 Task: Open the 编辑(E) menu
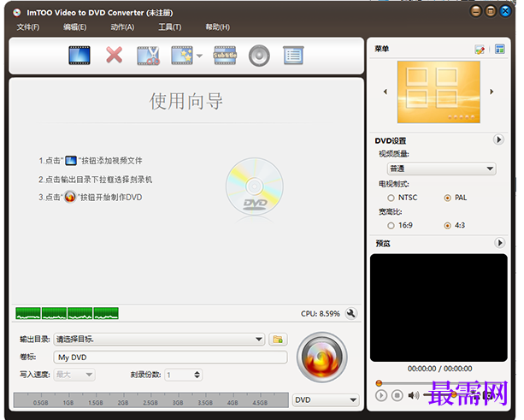[75, 27]
